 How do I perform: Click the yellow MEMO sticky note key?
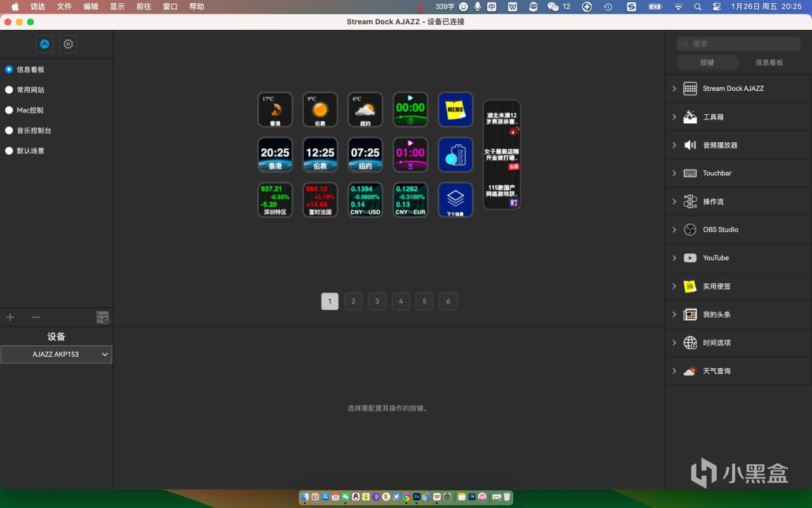coord(455,110)
